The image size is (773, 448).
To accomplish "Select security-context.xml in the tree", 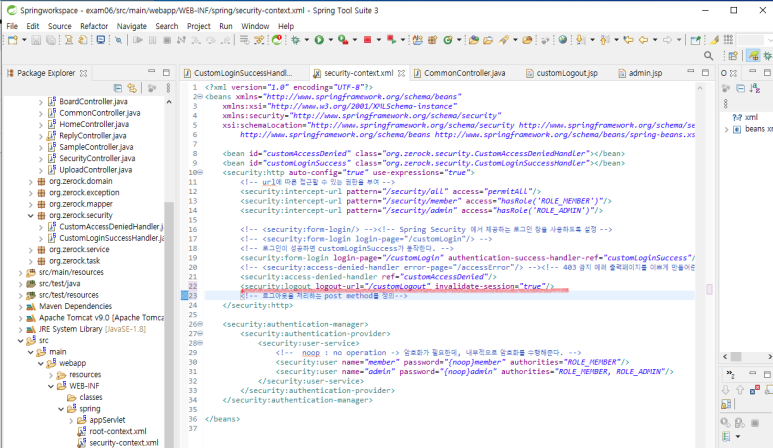I will pos(124,443).
